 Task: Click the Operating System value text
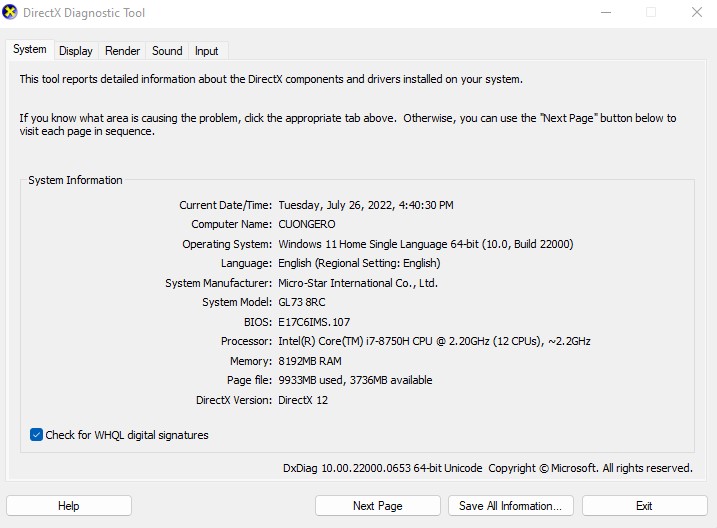426,244
